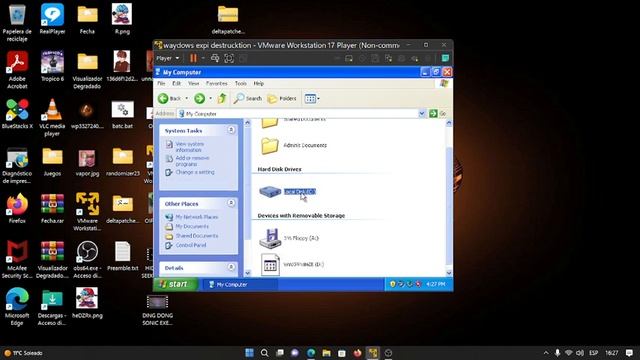This screenshot has height=360, width=640.
Task: Expand the Address bar dropdown arrow
Action: [x=422, y=114]
